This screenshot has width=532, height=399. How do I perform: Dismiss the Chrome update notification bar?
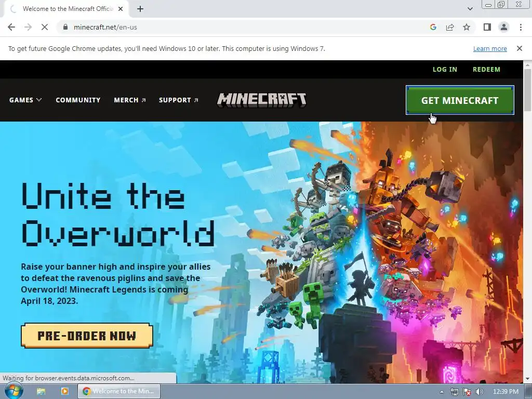pyautogui.click(x=519, y=48)
